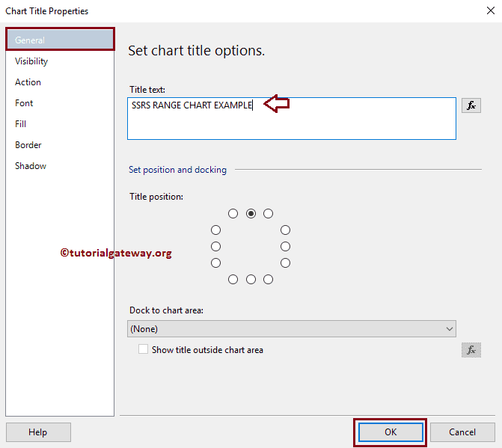Image resolution: width=502 pixels, height=448 pixels.
Task: Open the Dock to chart area dropdown
Action: (x=292, y=328)
